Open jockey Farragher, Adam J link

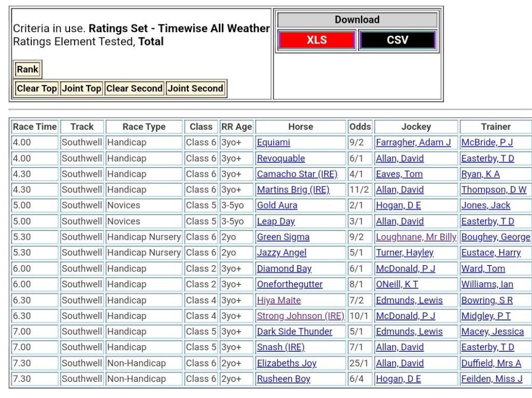[413, 143]
